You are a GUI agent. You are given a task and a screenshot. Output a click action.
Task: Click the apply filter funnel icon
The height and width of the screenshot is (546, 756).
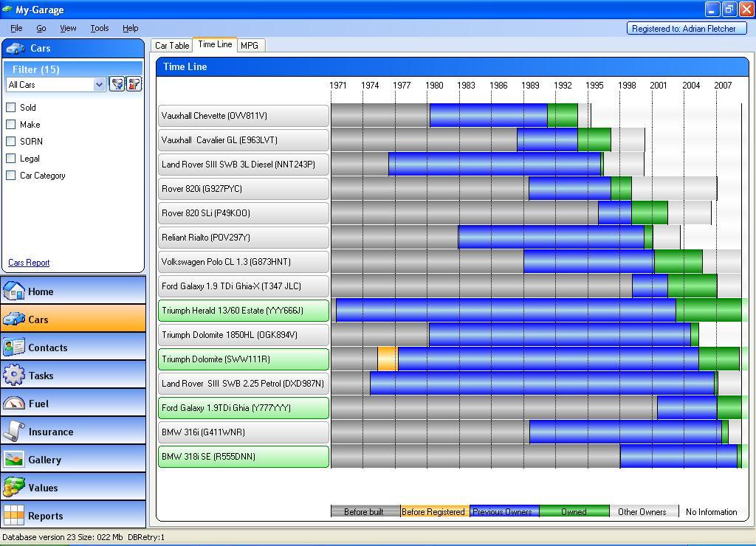[117, 84]
